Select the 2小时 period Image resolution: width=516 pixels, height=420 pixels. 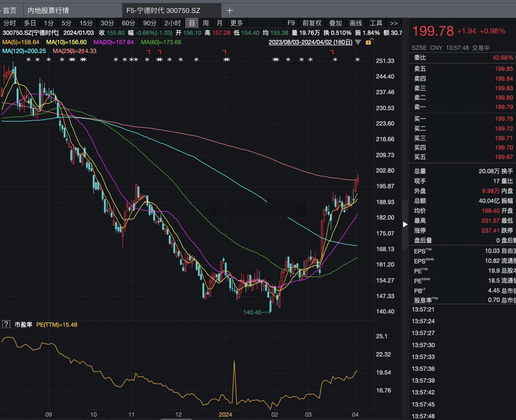pyautogui.click(x=173, y=23)
